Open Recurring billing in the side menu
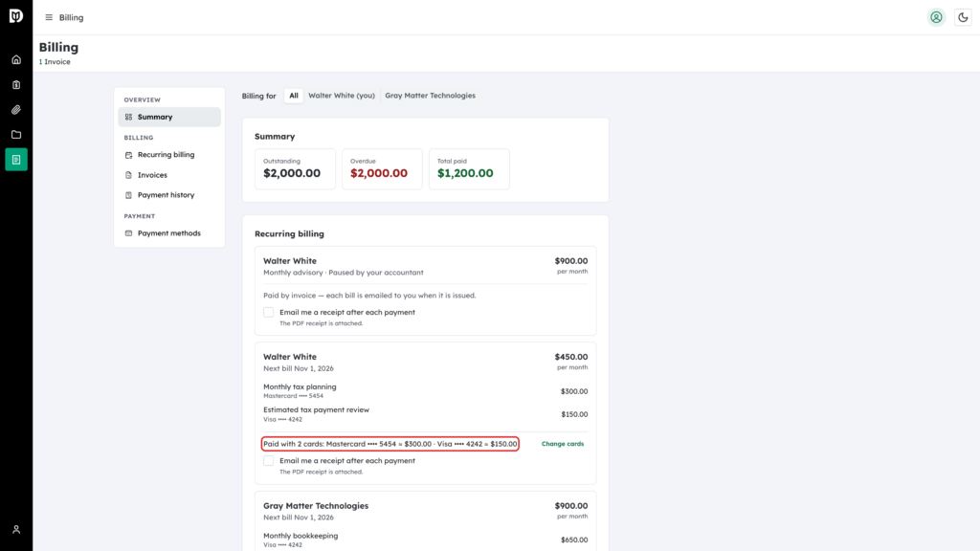 click(x=169, y=155)
